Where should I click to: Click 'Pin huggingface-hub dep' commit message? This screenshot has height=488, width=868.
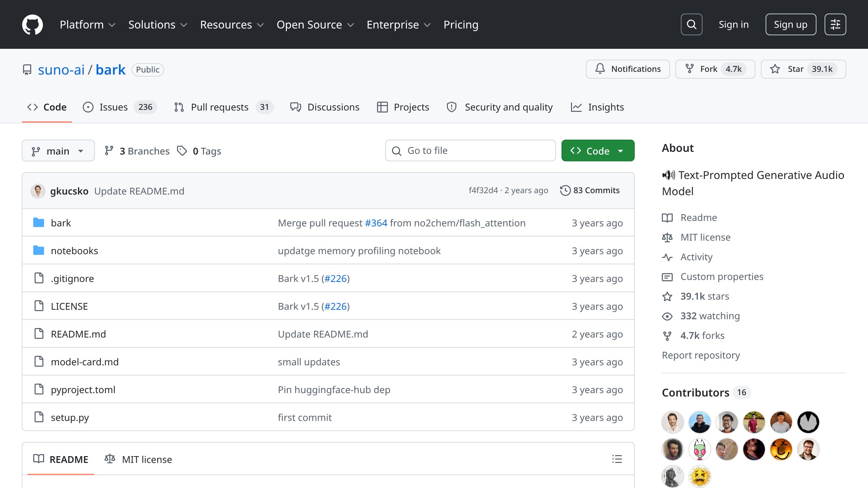[334, 390]
